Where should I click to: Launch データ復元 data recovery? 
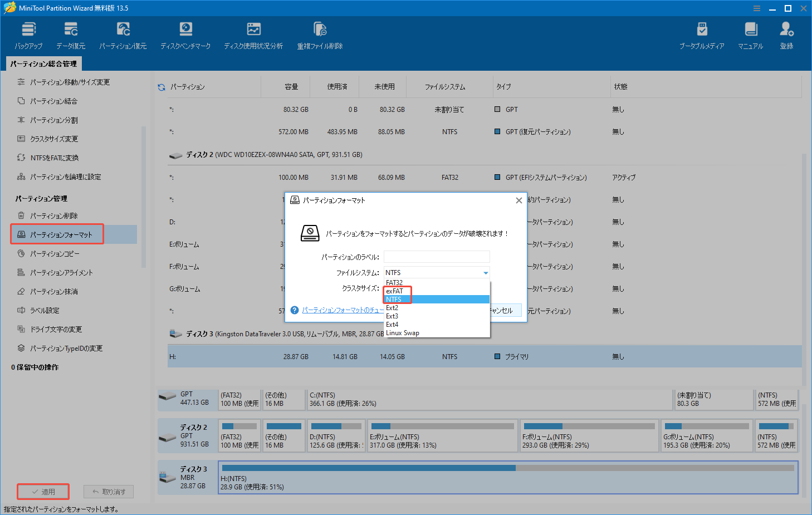coord(71,36)
